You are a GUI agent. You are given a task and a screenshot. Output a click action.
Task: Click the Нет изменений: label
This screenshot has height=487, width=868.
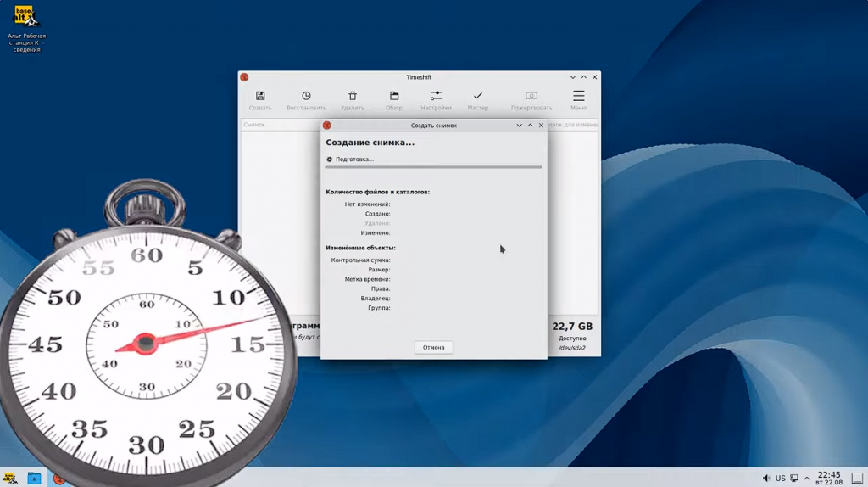(367, 204)
